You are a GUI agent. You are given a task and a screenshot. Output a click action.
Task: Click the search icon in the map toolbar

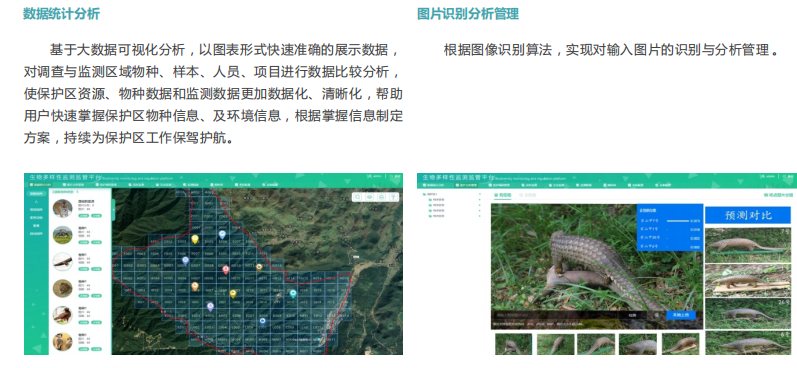(358, 197)
